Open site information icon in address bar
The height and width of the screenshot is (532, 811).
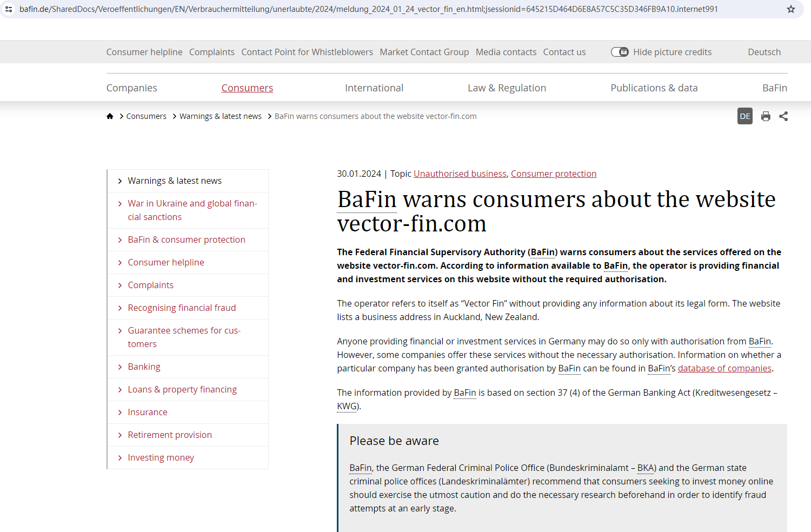[9, 9]
